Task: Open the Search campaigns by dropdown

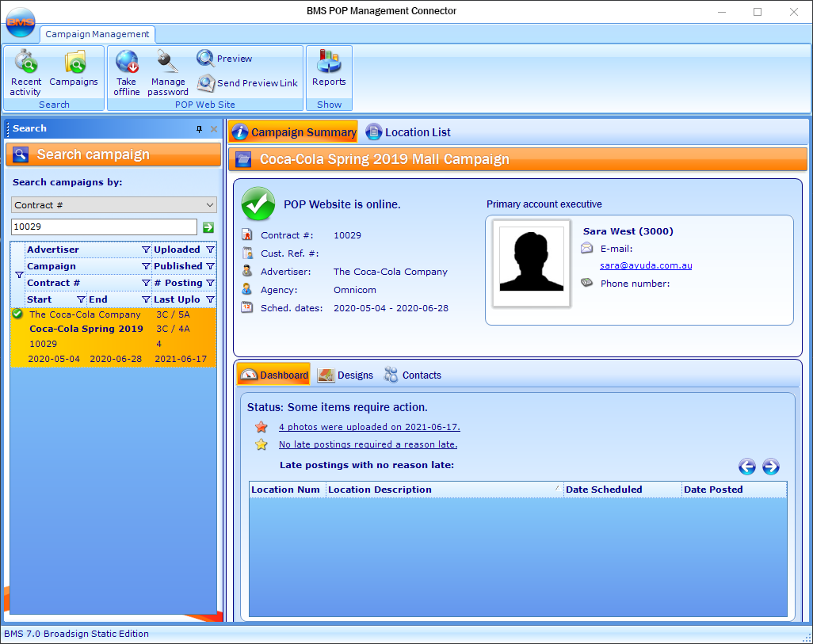Action: tap(113, 205)
